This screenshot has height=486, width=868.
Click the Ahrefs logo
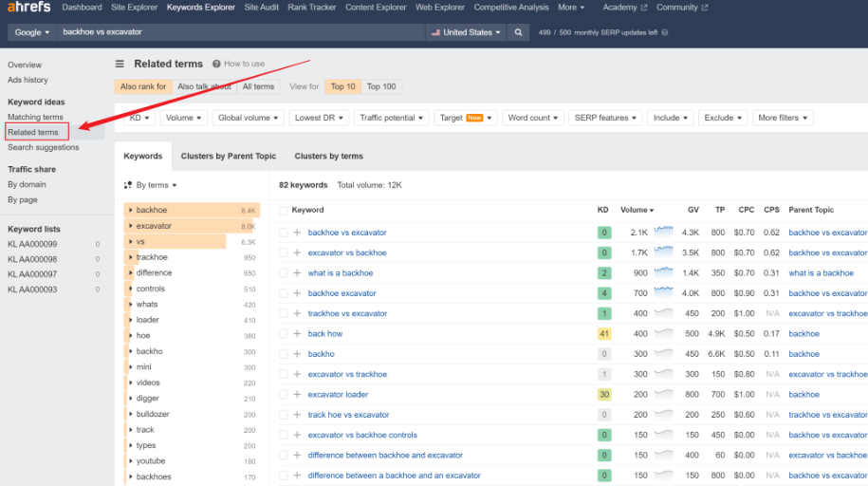pyautogui.click(x=28, y=8)
